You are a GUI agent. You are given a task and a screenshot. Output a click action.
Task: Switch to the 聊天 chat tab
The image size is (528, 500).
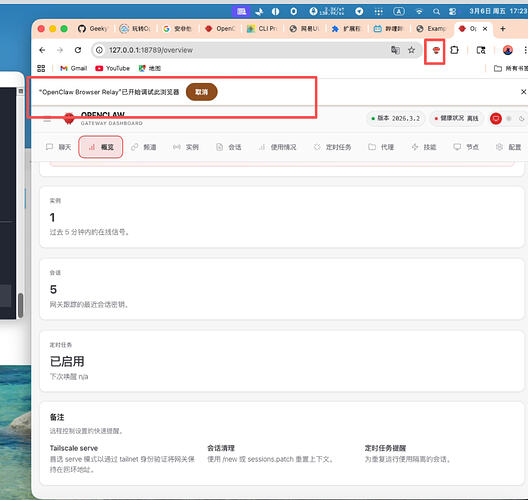(59, 147)
